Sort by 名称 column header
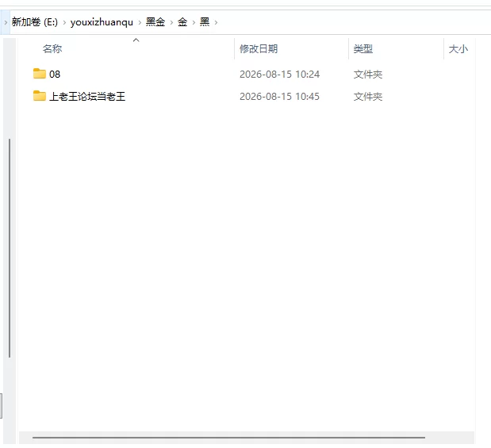This screenshot has height=448, width=491. coord(52,49)
